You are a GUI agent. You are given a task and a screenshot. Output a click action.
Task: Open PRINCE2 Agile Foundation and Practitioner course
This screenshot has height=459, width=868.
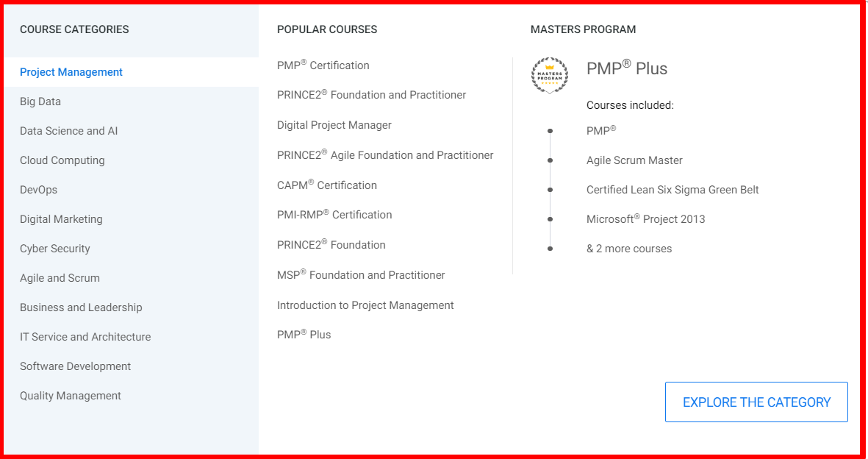pyautogui.click(x=385, y=155)
